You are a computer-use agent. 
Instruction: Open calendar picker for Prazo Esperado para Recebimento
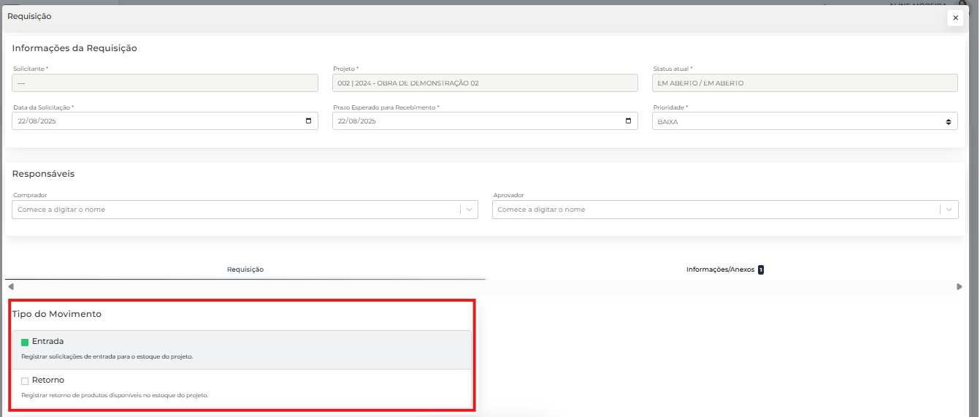pos(628,121)
